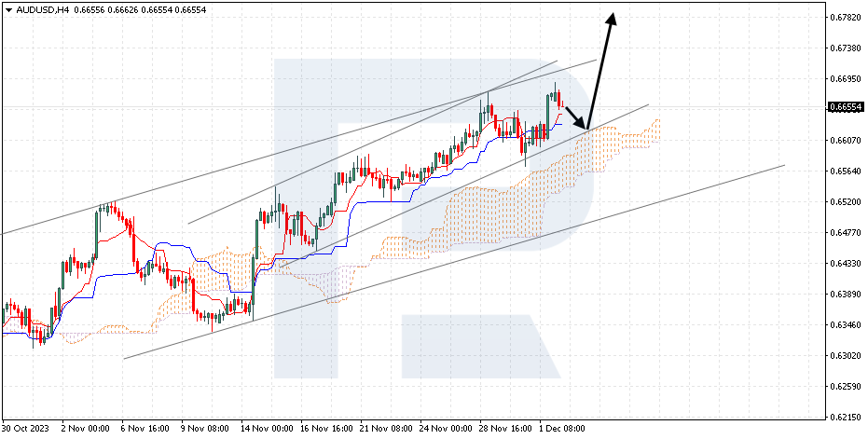The image size is (868, 439).
Task: Select the 1 Dec 08:00 time label
Action: [563, 429]
